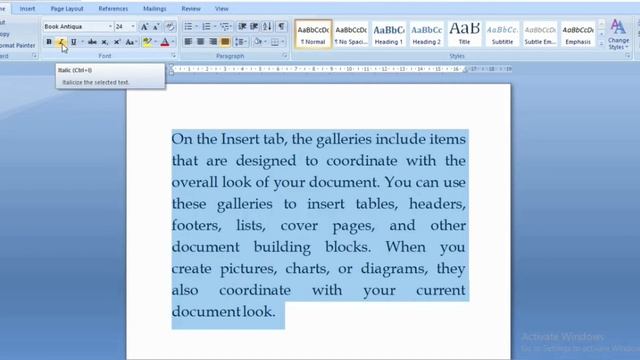Apply the Subtitle style
This screenshot has height=360, width=640.
click(502, 34)
